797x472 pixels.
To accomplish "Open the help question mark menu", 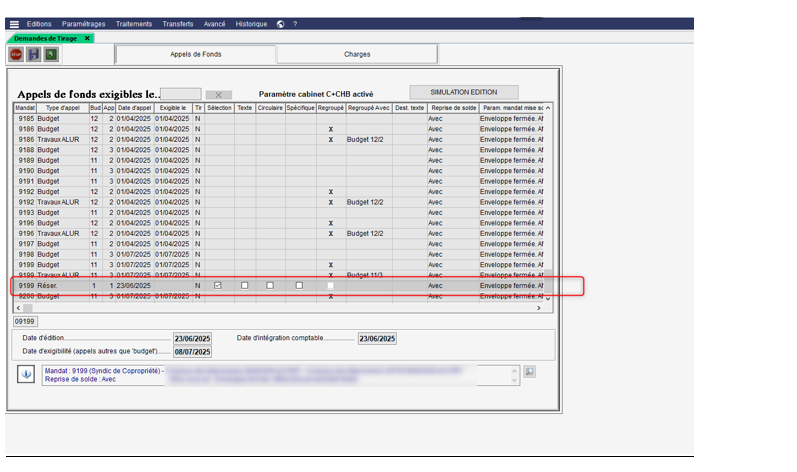I will [x=295, y=23].
